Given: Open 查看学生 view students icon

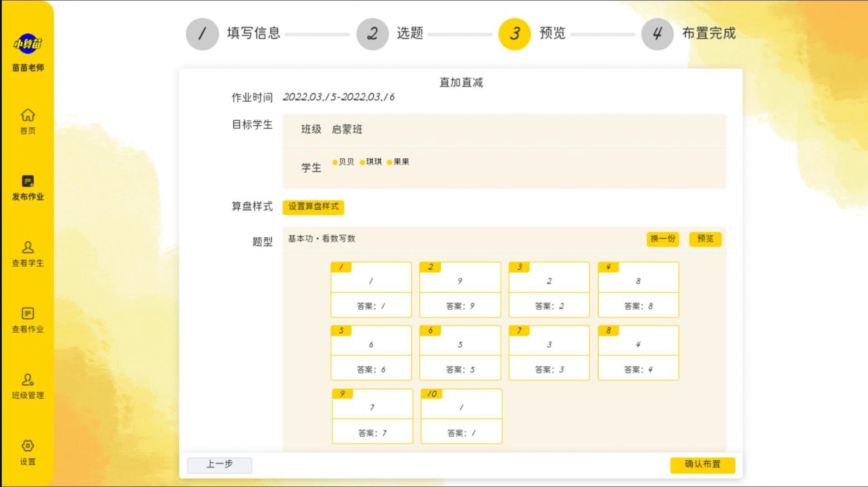Looking at the screenshot, I should pos(28,248).
